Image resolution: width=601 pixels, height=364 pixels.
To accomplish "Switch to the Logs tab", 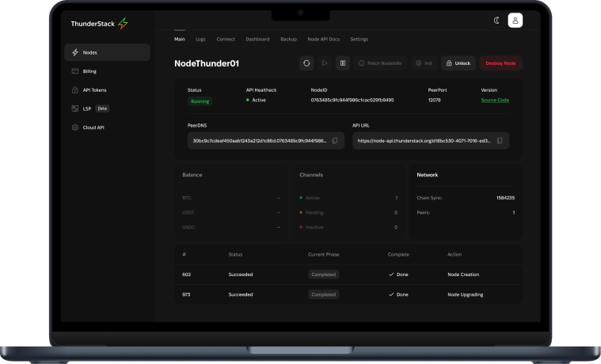I will (200, 39).
